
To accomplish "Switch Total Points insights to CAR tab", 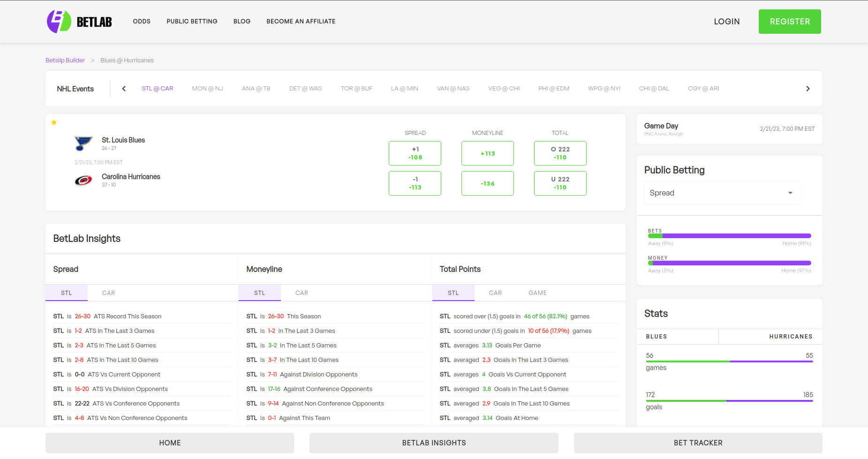I will tap(496, 293).
